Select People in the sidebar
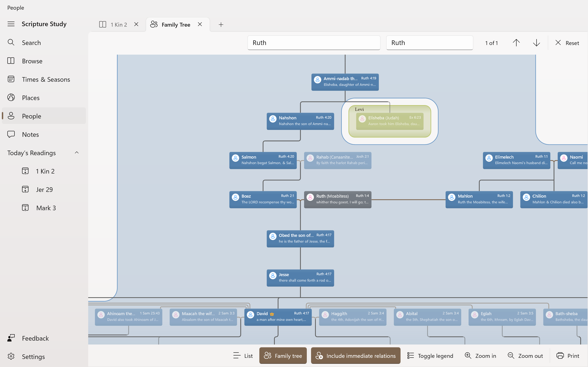The height and width of the screenshot is (367, 588). 44,116
